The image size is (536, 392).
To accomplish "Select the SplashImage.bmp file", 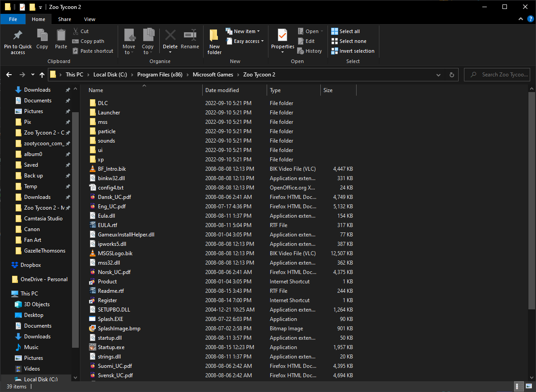I will coord(119,329).
